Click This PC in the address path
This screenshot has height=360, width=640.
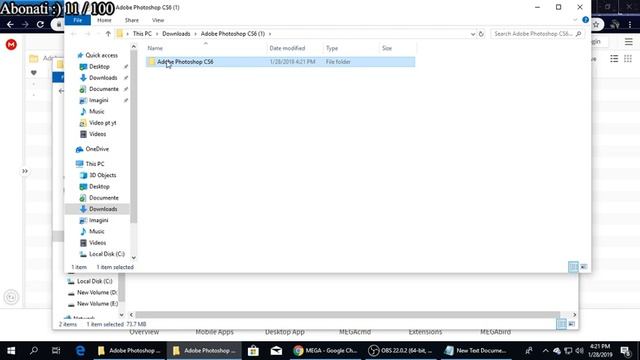142,34
